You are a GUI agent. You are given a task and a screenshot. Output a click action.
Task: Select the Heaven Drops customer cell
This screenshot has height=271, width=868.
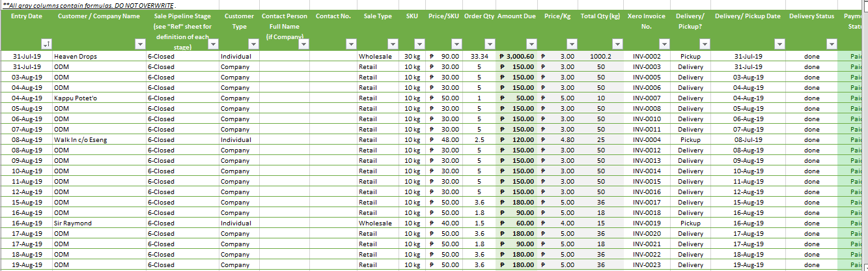[x=76, y=57]
